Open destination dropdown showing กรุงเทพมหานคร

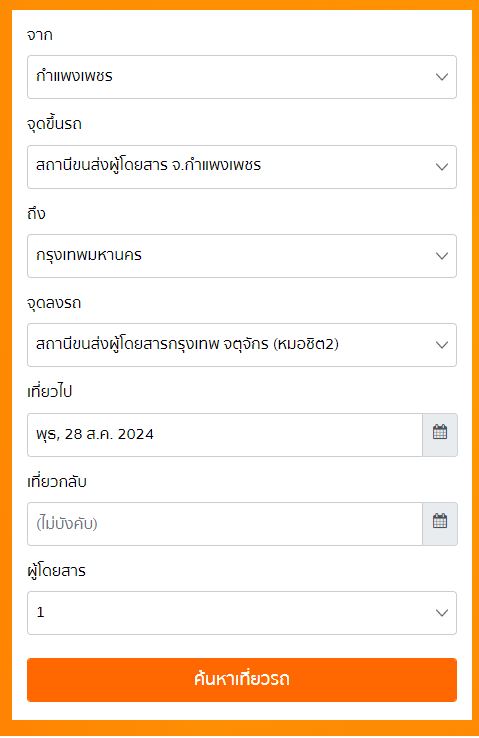tap(242, 256)
